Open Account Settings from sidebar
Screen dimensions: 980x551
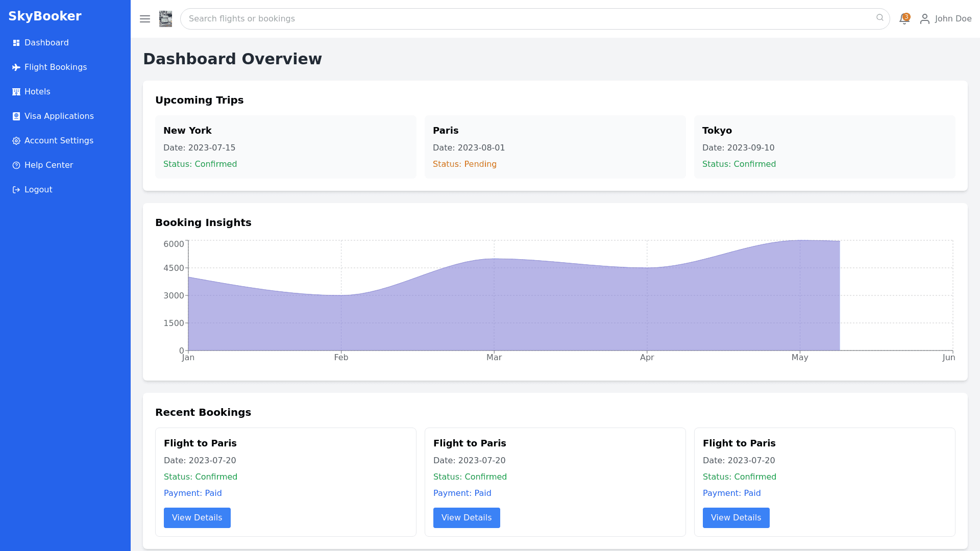point(59,141)
